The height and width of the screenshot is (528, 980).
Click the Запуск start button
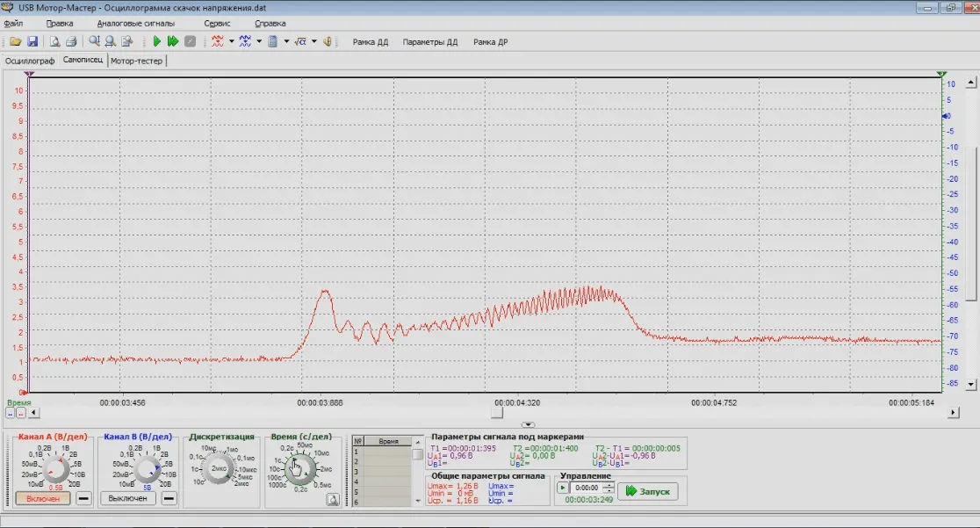(x=647, y=491)
